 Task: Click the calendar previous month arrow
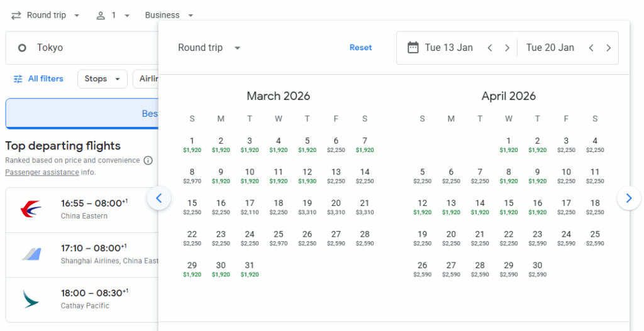tap(158, 198)
